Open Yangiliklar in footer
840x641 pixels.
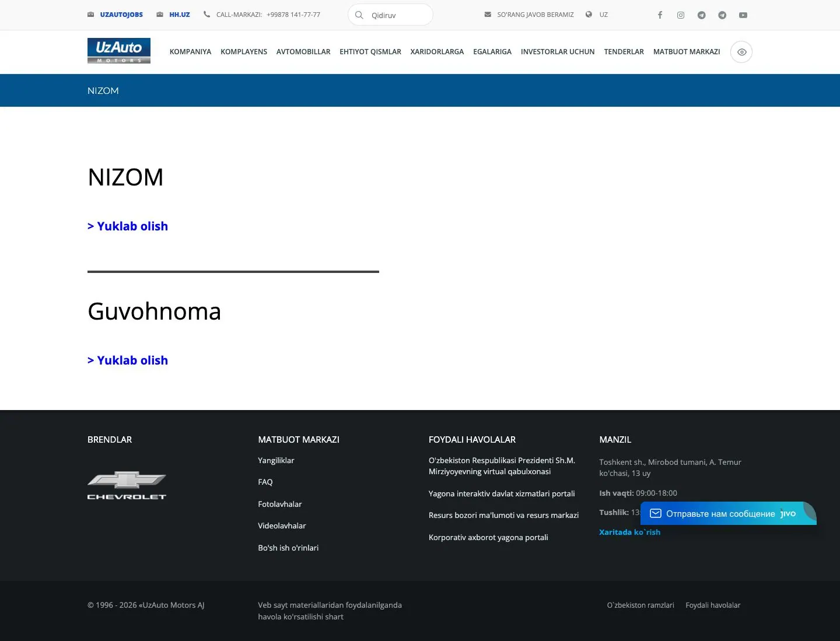coord(276,460)
